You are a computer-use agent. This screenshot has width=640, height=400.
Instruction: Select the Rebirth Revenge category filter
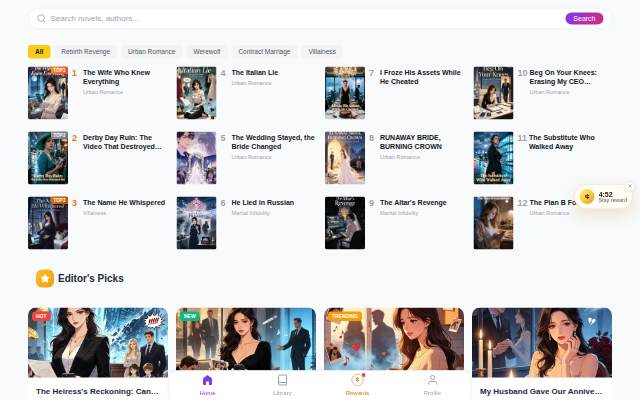[86, 51]
